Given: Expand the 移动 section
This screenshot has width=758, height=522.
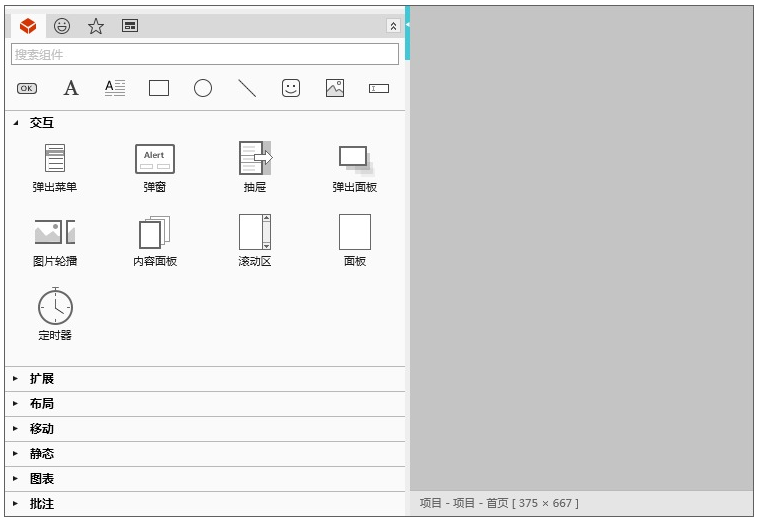Looking at the screenshot, I should click(x=205, y=429).
